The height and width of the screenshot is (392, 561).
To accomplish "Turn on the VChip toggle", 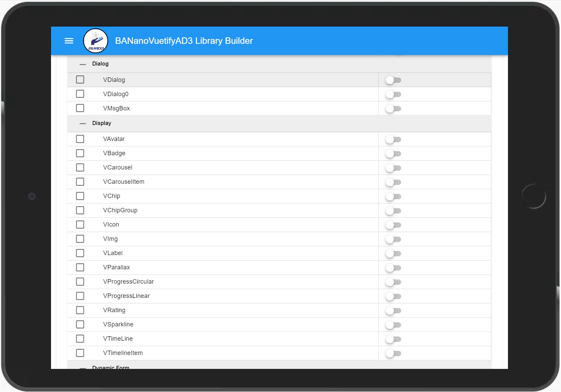I will click(x=393, y=196).
